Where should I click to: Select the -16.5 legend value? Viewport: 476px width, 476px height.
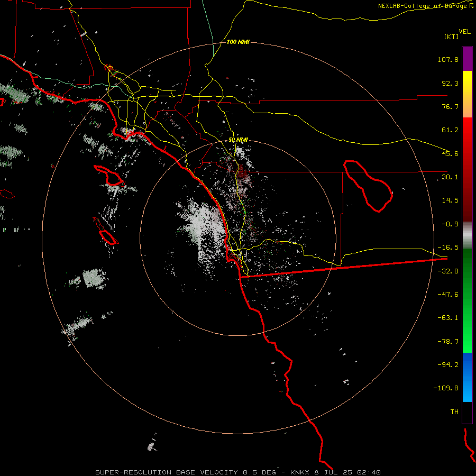(448, 247)
